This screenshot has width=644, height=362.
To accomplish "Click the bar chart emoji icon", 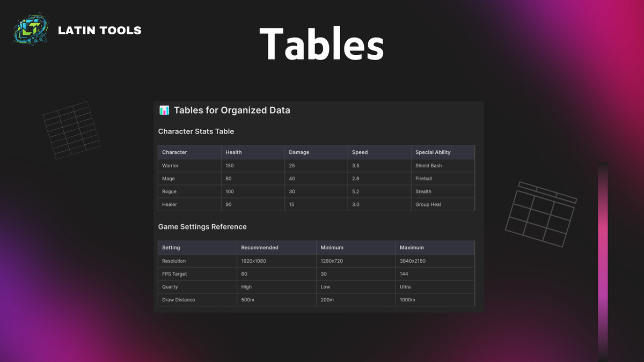I will (164, 110).
